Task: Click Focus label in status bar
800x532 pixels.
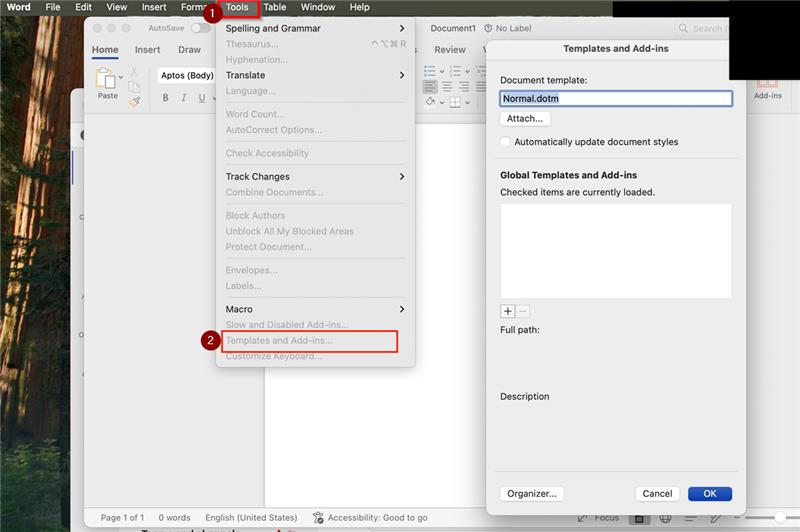Action: pos(607,518)
